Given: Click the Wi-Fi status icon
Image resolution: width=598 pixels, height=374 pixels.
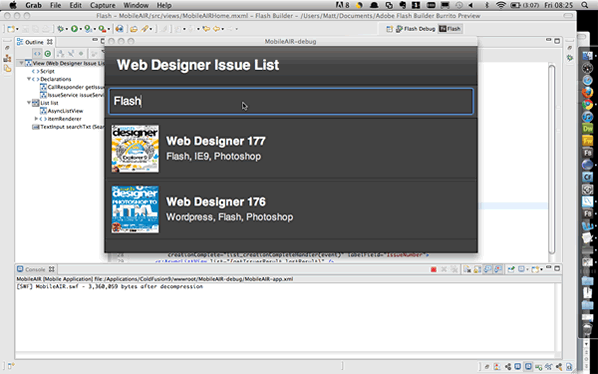Looking at the screenshot, I should tap(501, 5).
